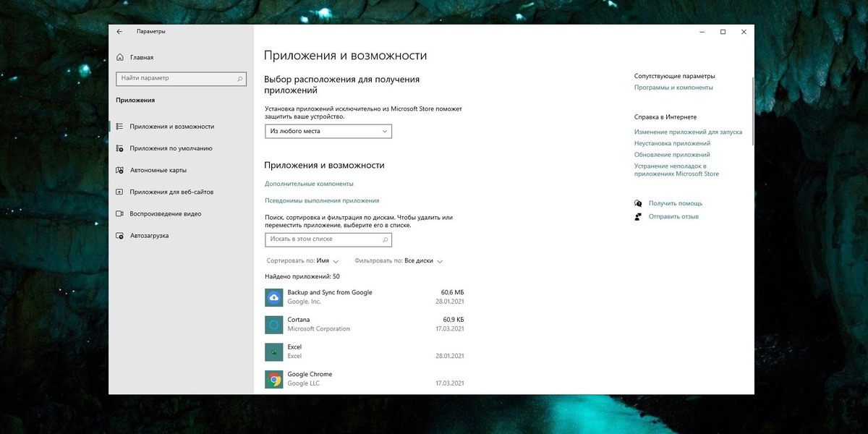Open the Псевдонимы выполнения приложения link

tap(322, 200)
